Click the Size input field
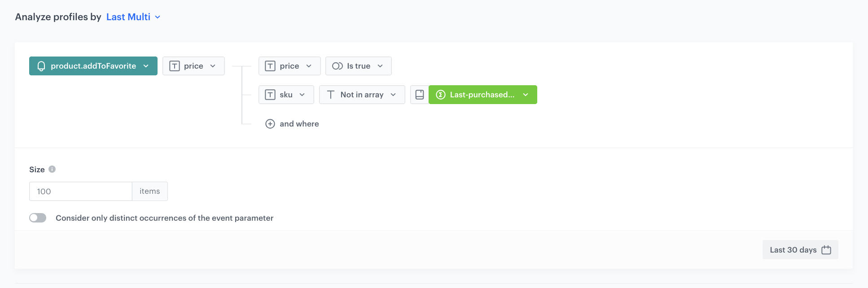868x288 pixels. tap(81, 191)
